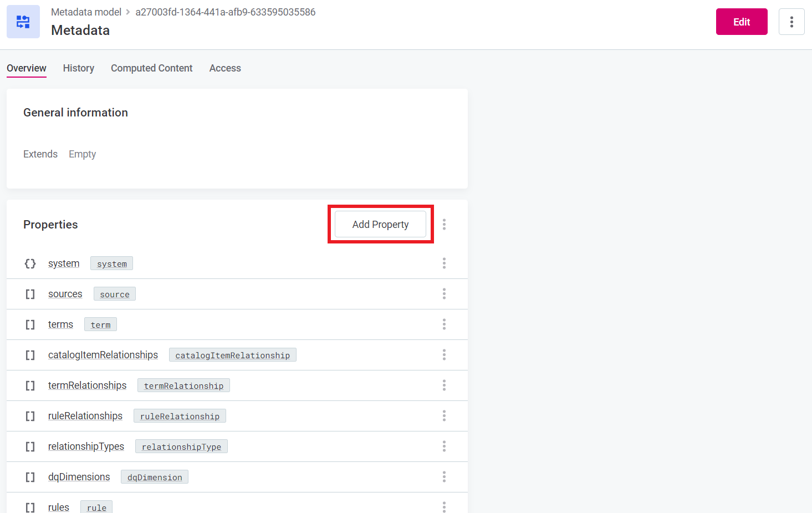
Task: Open the rules property link
Action: [59, 507]
